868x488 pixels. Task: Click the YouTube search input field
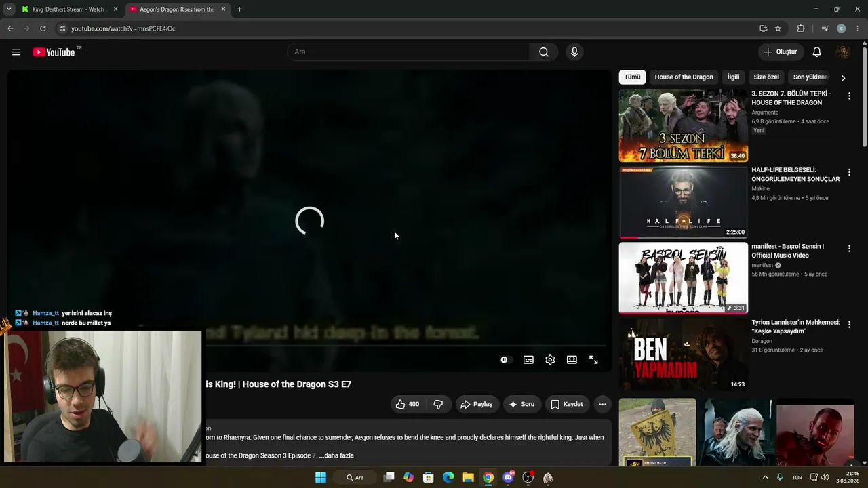coord(408,52)
